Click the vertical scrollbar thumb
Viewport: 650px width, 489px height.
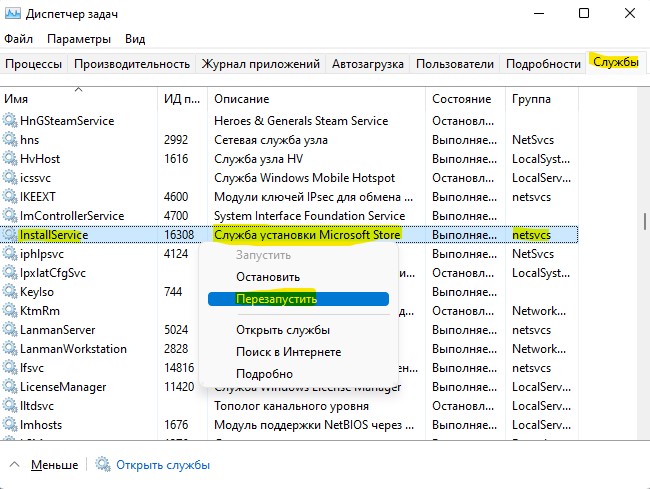(x=645, y=221)
